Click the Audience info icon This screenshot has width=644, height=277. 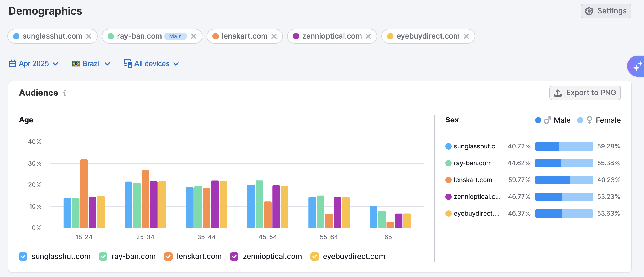pyautogui.click(x=65, y=93)
